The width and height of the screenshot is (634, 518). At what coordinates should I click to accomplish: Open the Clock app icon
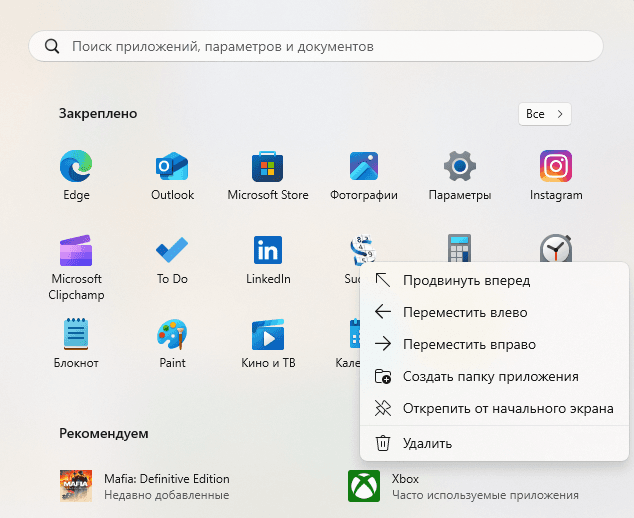pyautogui.click(x=556, y=247)
